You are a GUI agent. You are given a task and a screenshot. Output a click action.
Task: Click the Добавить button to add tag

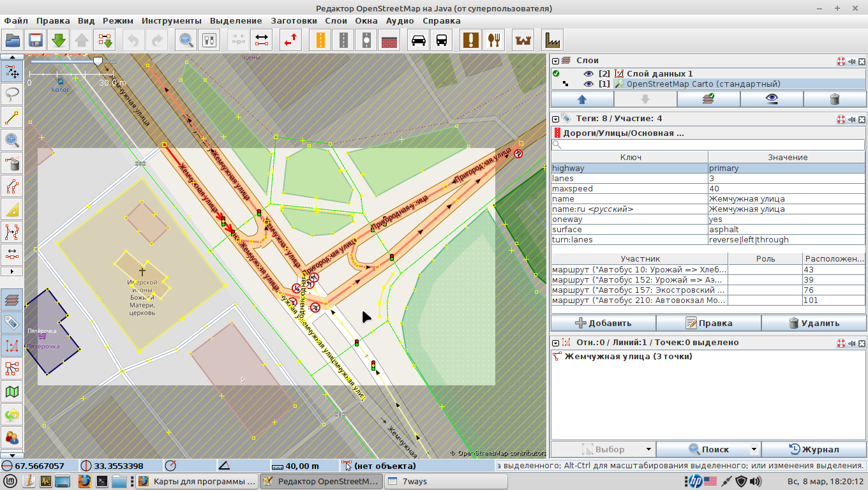coord(603,323)
